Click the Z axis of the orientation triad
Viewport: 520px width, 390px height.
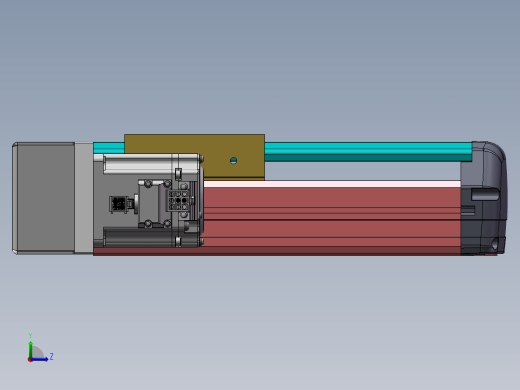(x=40, y=359)
